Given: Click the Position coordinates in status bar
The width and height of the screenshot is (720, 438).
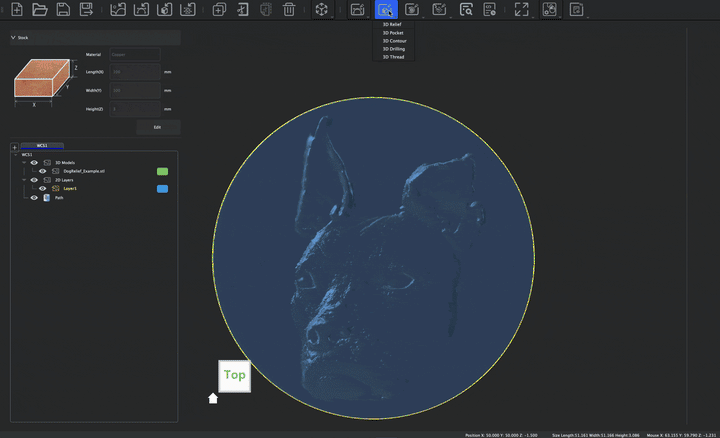Looking at the screenshot, I should coord(501,435).
